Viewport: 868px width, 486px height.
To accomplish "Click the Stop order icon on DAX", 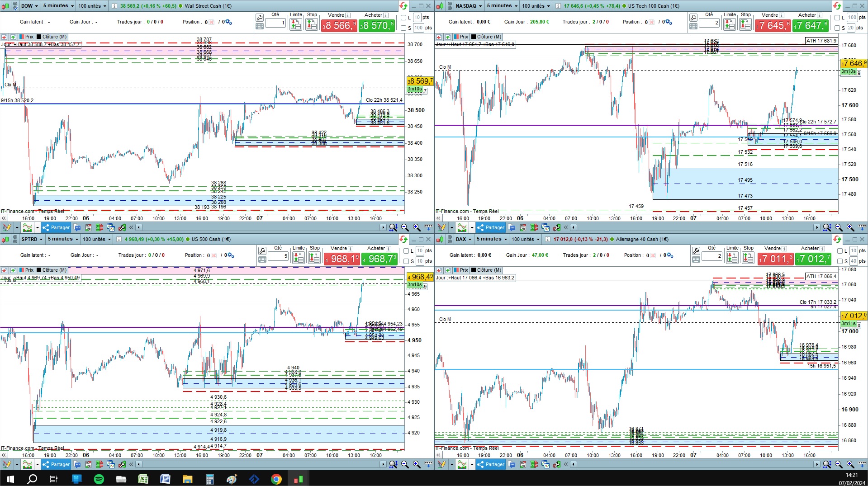I will [x=748, y=258].
